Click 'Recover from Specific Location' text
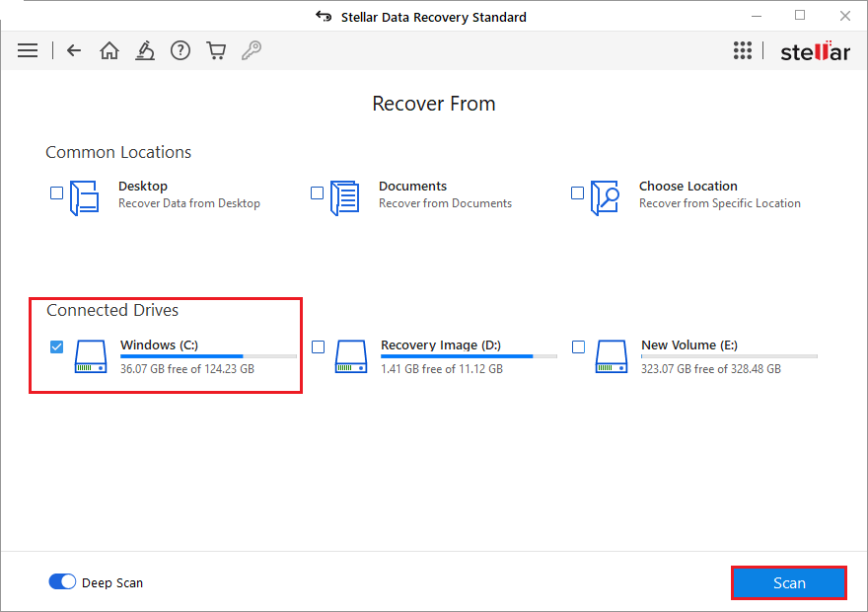Viewport: 868px width, 612px height. (x=720, y=203)
